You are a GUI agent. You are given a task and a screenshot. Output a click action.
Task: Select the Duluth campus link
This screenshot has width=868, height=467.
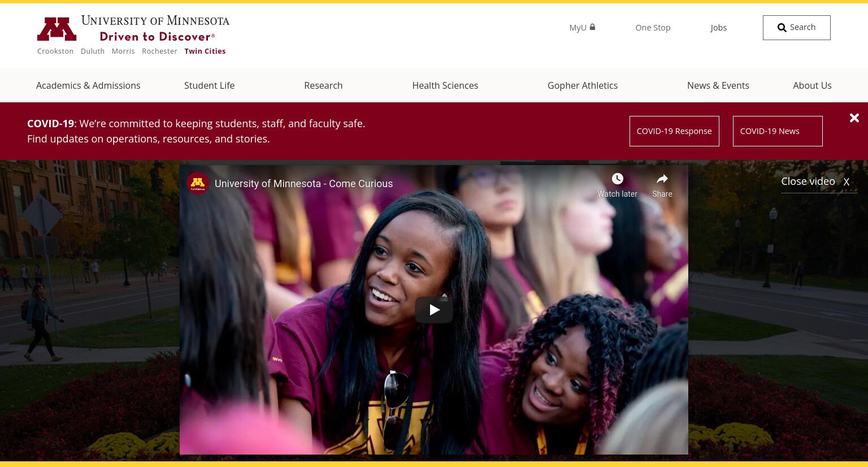tap(93, 51)
